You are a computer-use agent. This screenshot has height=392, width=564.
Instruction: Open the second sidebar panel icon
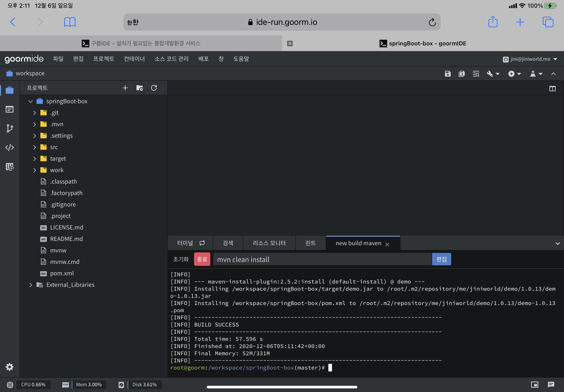(x=10, y=109)
